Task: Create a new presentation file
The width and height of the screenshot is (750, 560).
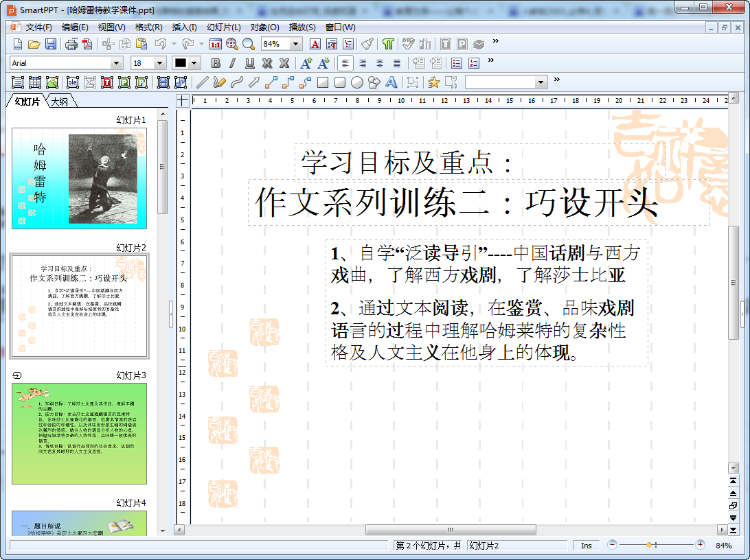Action: pos(17,45)
